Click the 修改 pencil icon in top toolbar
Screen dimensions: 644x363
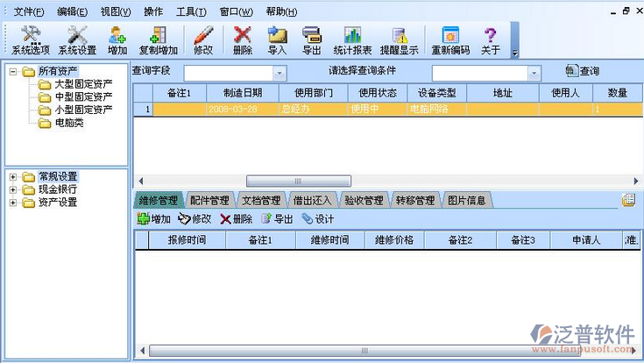click(203, 40)
